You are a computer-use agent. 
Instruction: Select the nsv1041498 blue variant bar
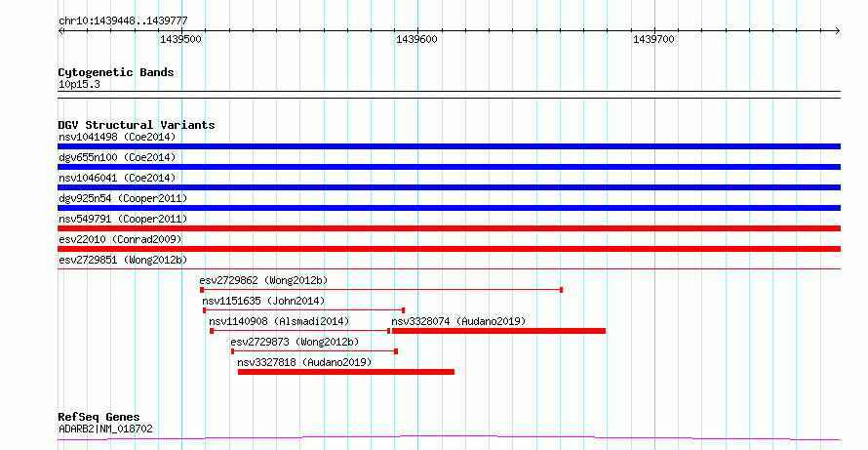click(449, 146)
